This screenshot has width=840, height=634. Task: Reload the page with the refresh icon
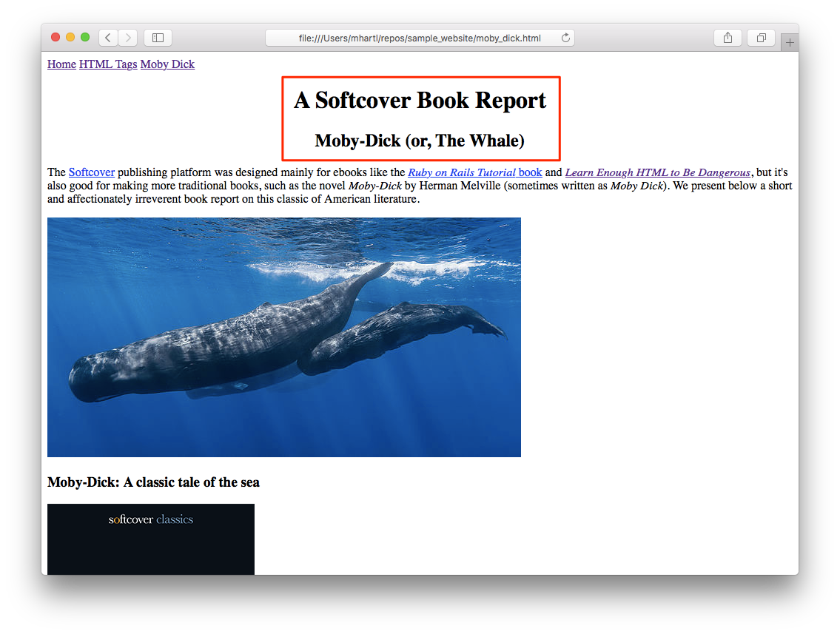coord(565,38)
